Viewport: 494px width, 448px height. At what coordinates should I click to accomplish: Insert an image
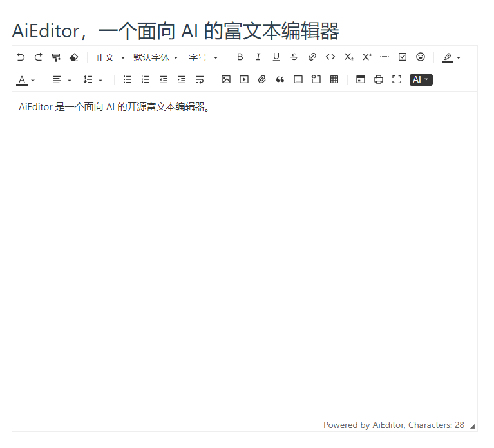click(x=226, y=79)
